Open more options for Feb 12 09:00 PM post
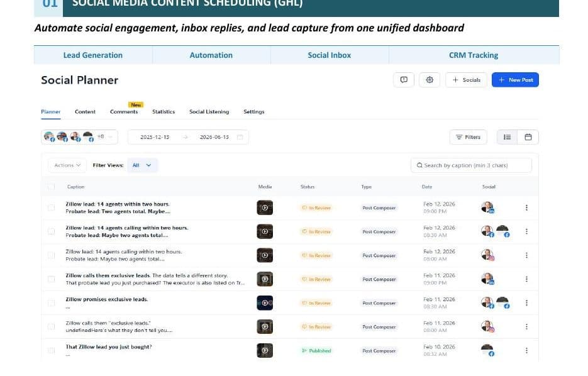The image size is (588, 376). click(526, 207)
